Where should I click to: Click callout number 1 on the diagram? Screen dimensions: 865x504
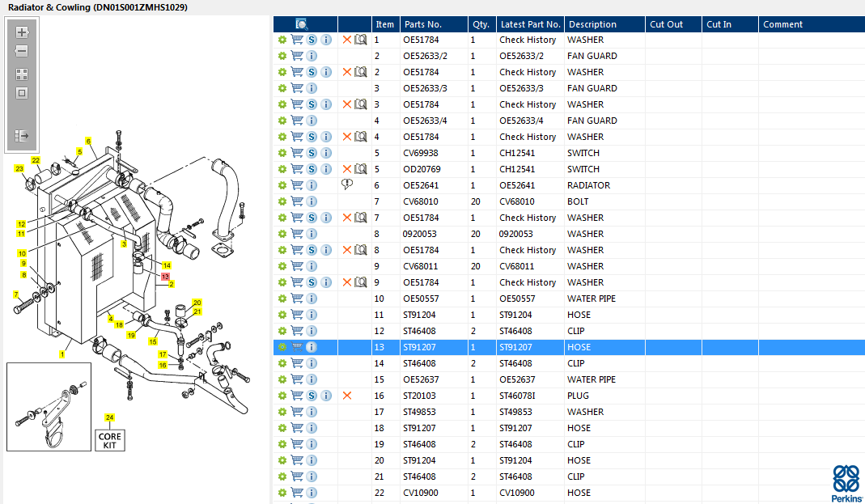tap(62, 354)
